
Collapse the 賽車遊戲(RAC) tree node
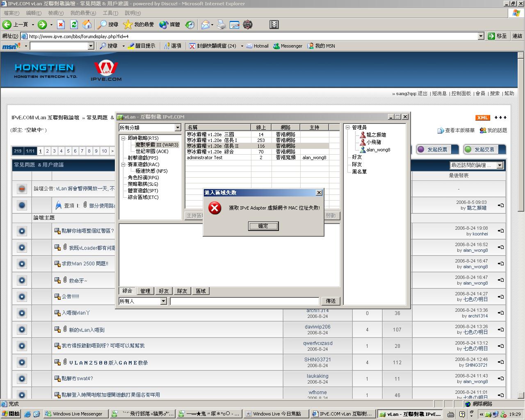coord(123,164)
